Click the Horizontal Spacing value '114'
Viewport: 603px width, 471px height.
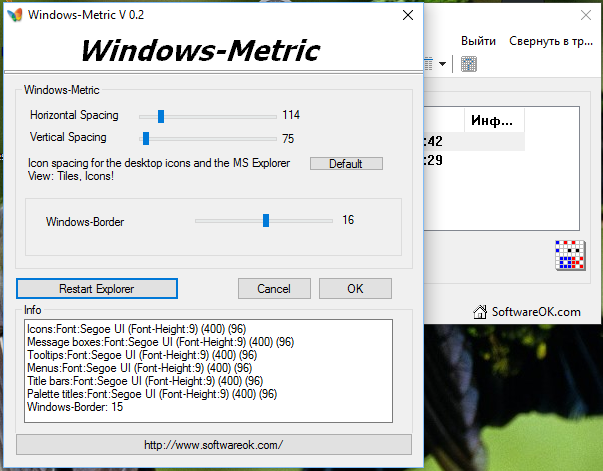[291, 115]
